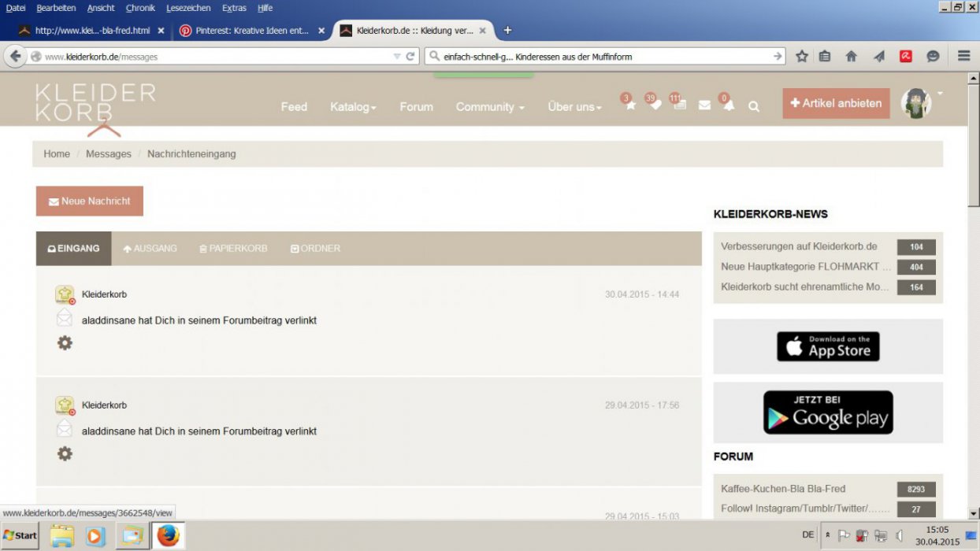Open the envelope messages icon in navbar
Screen dimensions: 980x551
[x=704, y=106]
